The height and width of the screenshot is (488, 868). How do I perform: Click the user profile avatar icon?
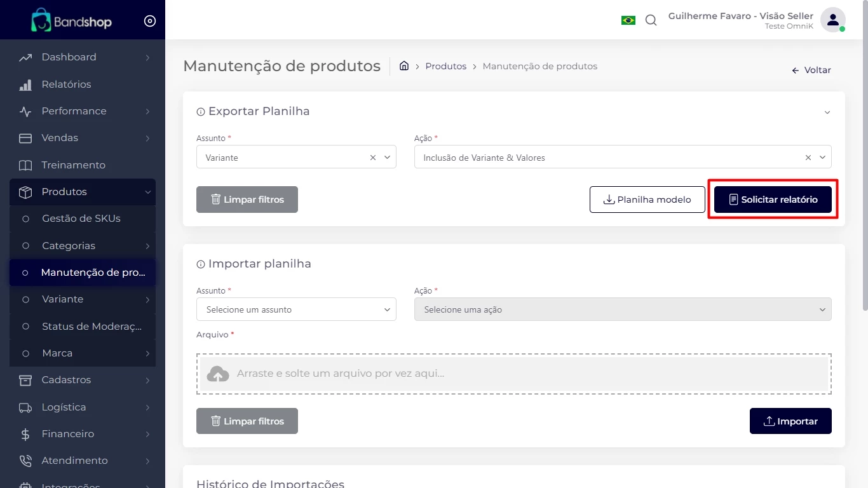pos(832,20)
